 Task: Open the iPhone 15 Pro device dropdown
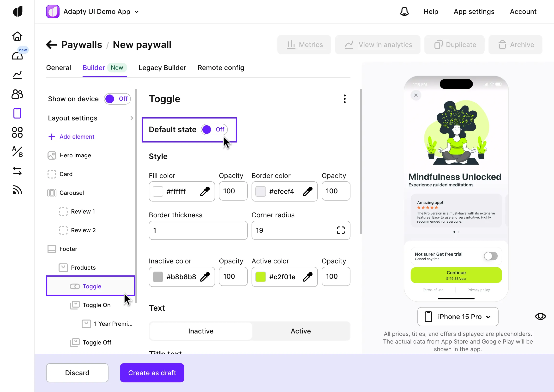click(458, 317)
